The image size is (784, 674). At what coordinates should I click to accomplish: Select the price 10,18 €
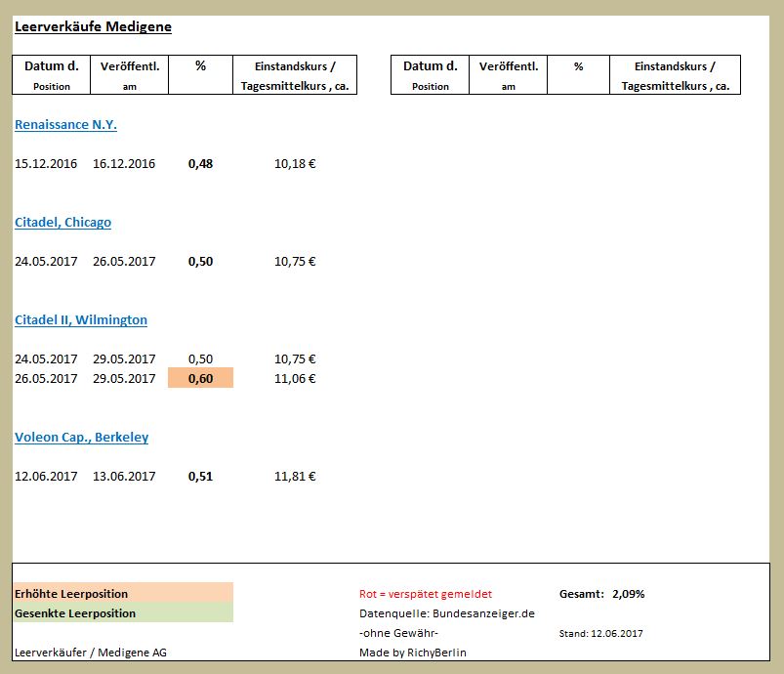[x=295, y=164]
